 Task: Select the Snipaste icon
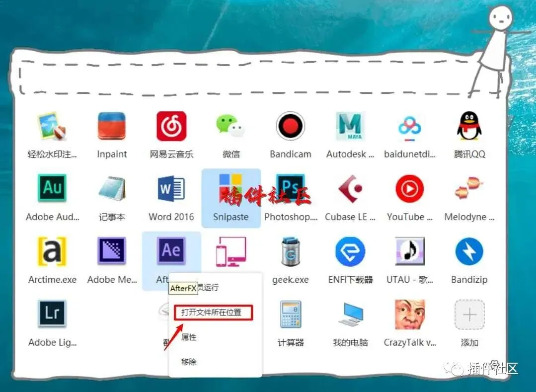tap(230, 188)
